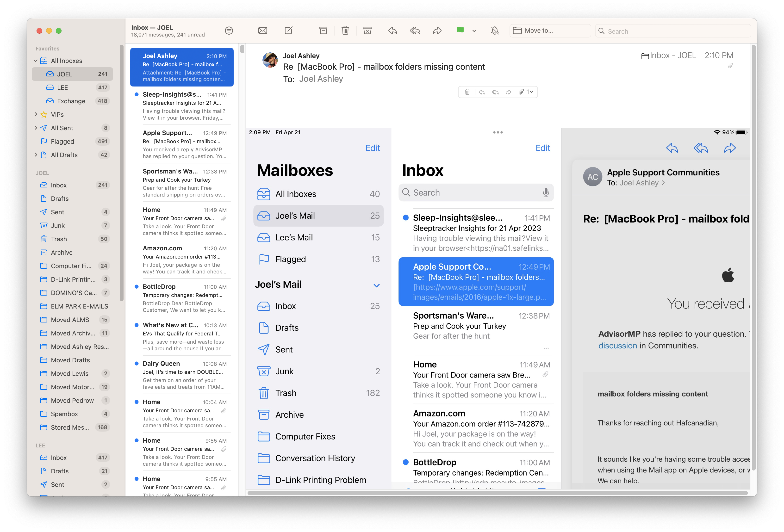Move selected message to Junk

367,31
